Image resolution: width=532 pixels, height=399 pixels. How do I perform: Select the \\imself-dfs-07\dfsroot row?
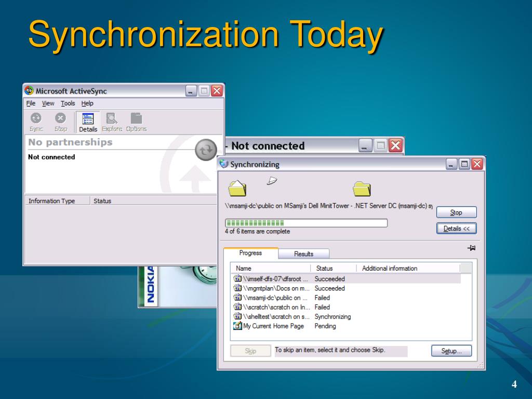click(346, 278)
